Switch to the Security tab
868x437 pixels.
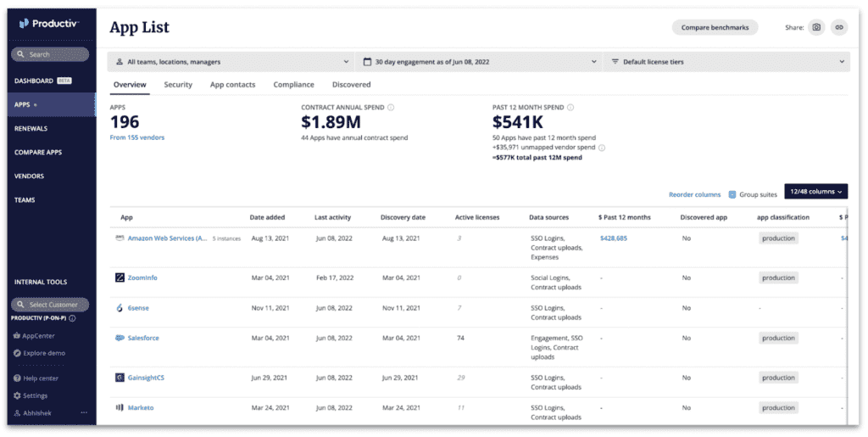pos(178,85)
